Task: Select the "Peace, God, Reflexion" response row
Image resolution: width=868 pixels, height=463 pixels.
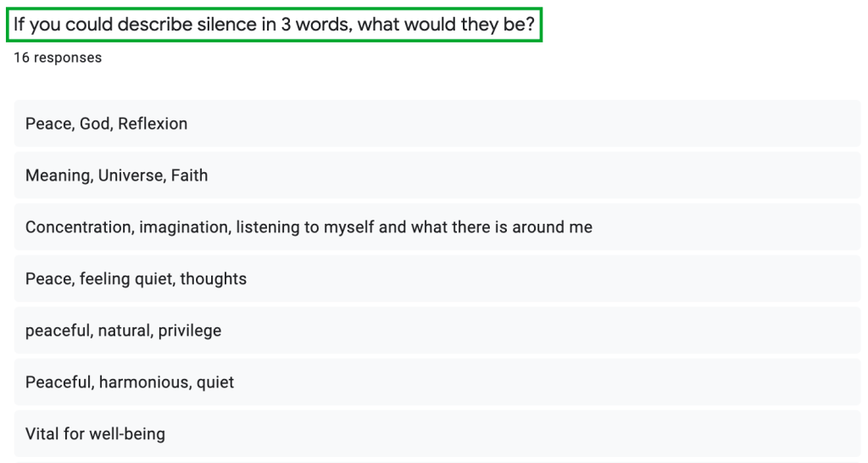Action: pos(437,124)
